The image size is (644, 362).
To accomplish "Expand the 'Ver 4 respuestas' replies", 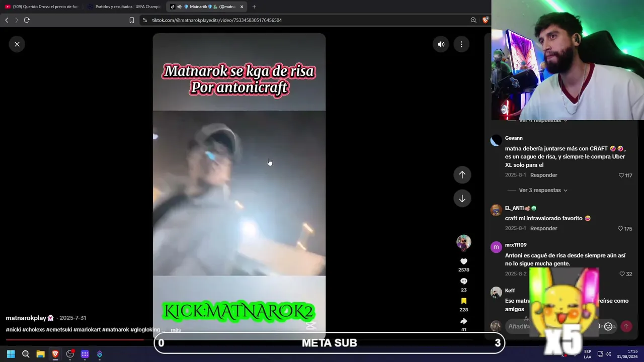I will point(543,121).
